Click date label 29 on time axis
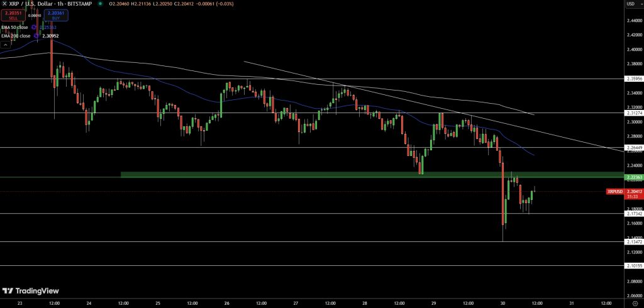Image resolution: width=644 pixels, height=308 pixels. pyautogui.click(x=434, y=303)
